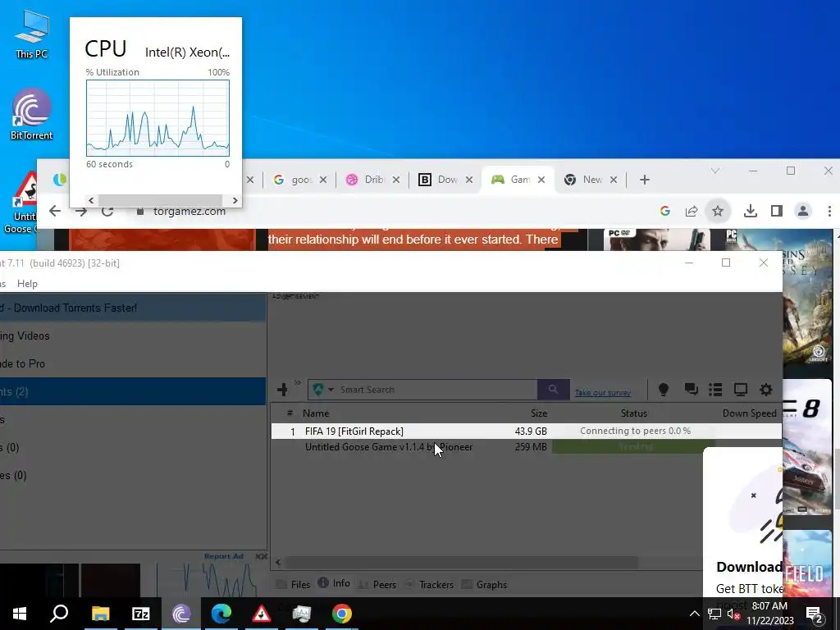
Task: Click the Windows Start button
Action: (x=20, y=614)
